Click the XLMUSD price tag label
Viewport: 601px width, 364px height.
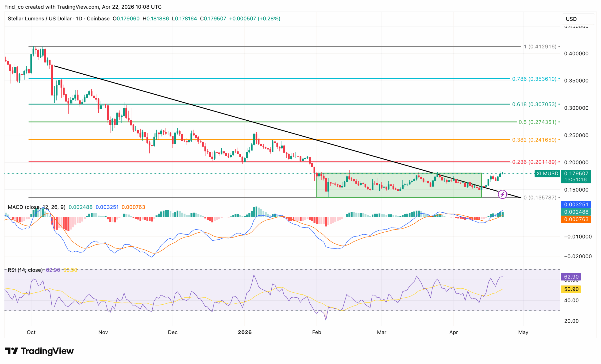547,173
